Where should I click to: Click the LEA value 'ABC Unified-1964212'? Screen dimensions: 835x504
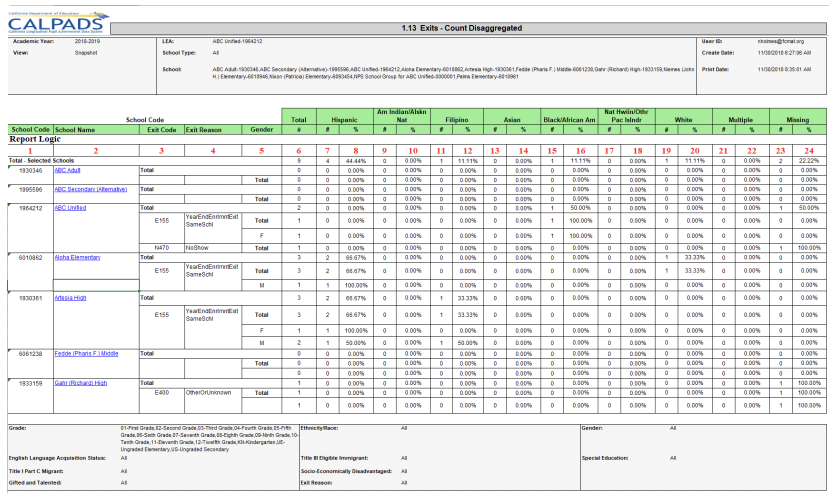click(237, 41)
